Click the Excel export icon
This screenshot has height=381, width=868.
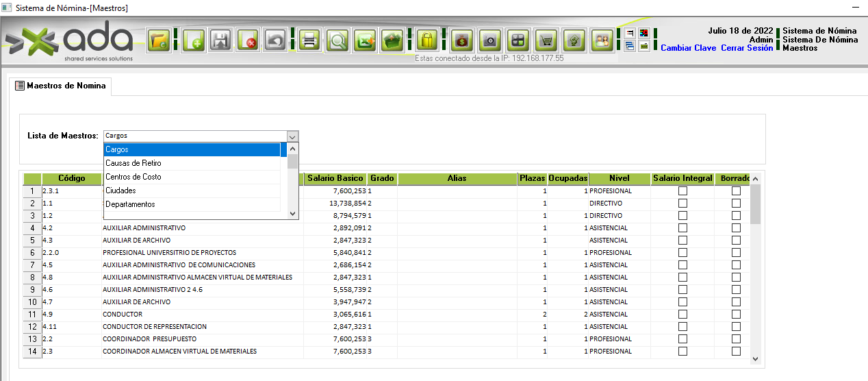[365, 40]
